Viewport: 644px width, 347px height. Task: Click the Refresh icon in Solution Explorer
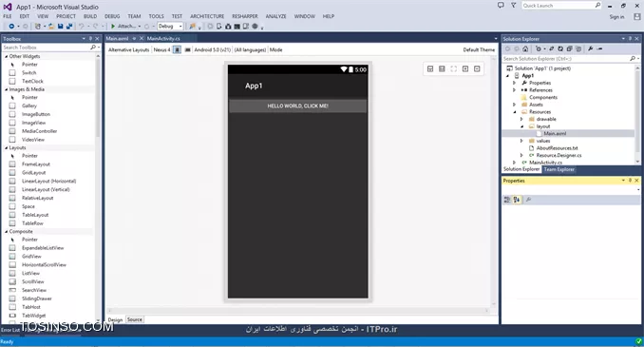pos(560,48)
